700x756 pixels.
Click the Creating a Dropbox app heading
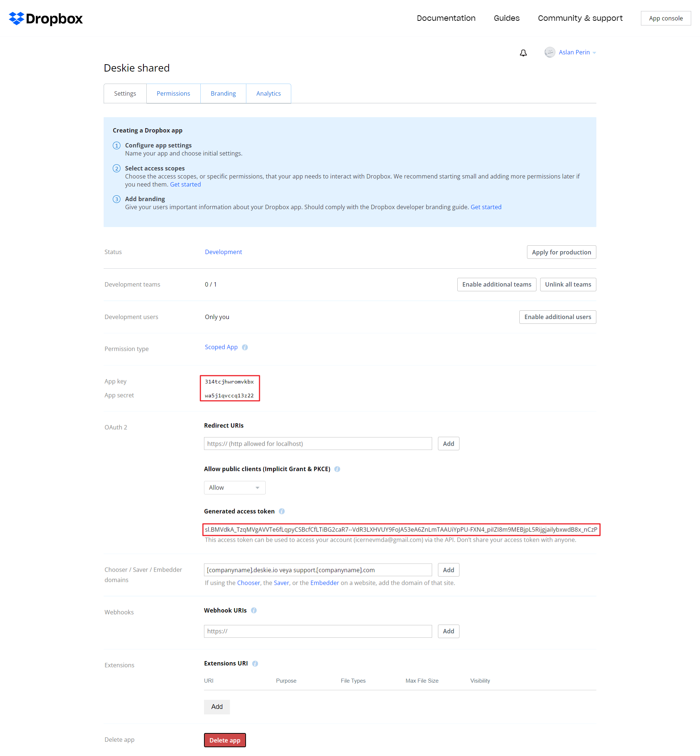coord(147,130)
